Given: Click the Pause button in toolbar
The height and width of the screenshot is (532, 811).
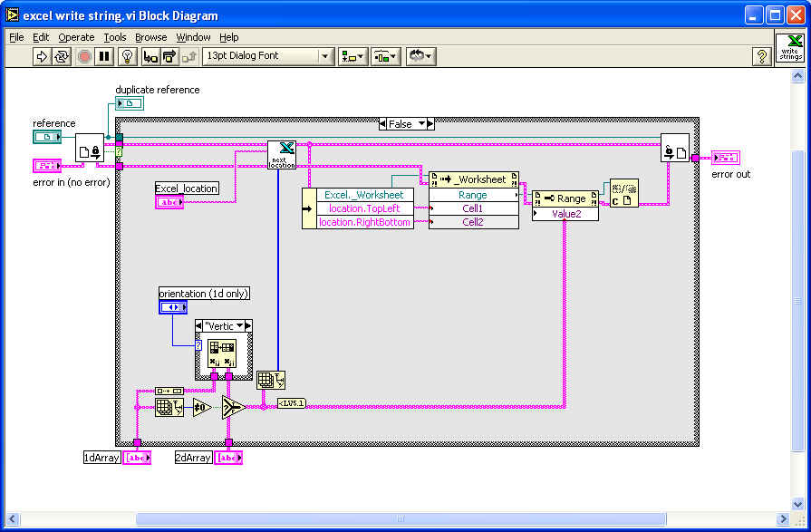Looking at the screenshot, I should (x=104, y=56).
